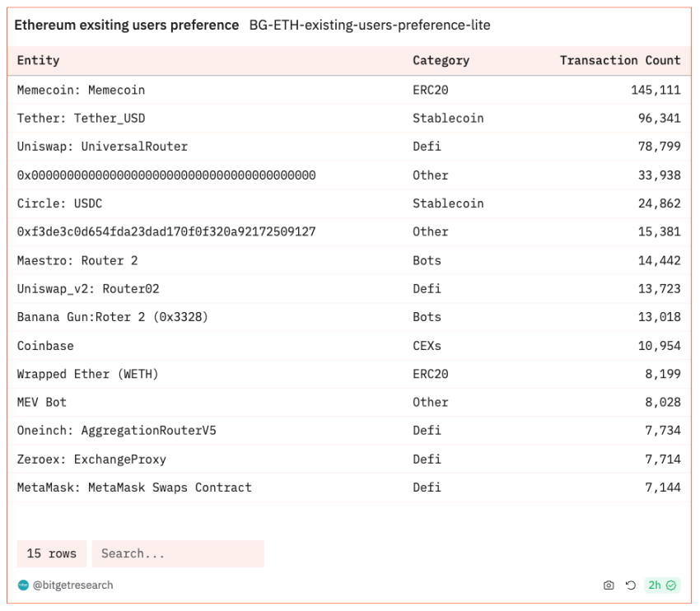This screenshot has width=700, height=611.
Task: Click the 145,111 transaction count value
Action: click(x=656, y=90)
